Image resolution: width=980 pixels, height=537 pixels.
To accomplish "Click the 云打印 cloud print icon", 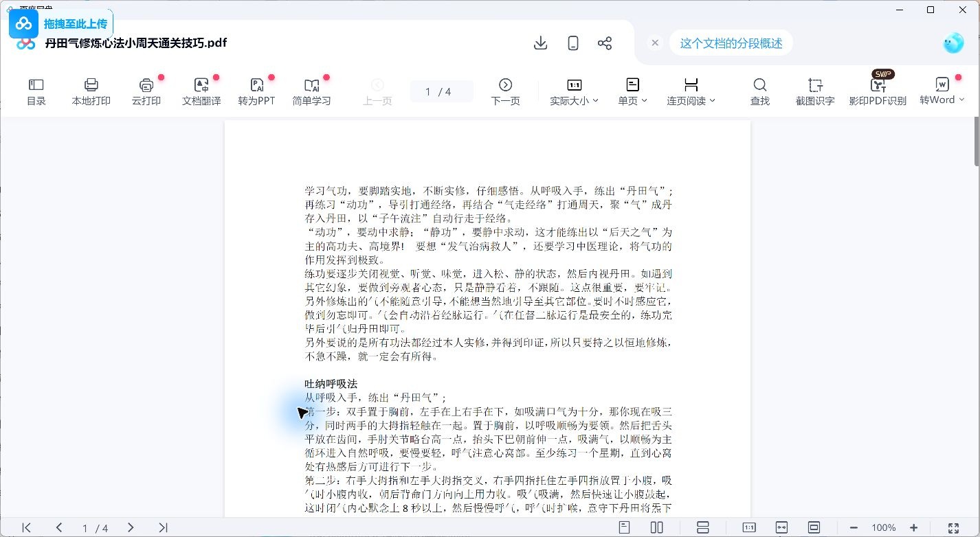I will click(x=146, y=92).
